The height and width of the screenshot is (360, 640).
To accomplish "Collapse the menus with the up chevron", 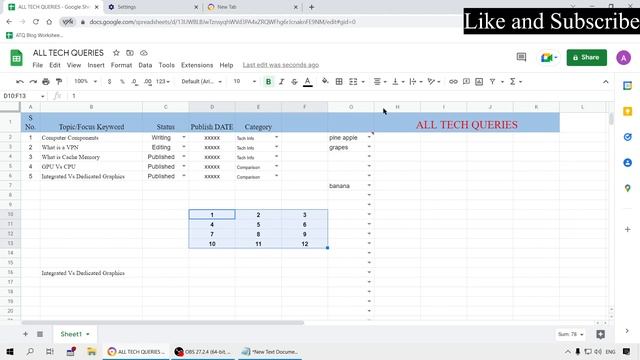I will 606,82.
